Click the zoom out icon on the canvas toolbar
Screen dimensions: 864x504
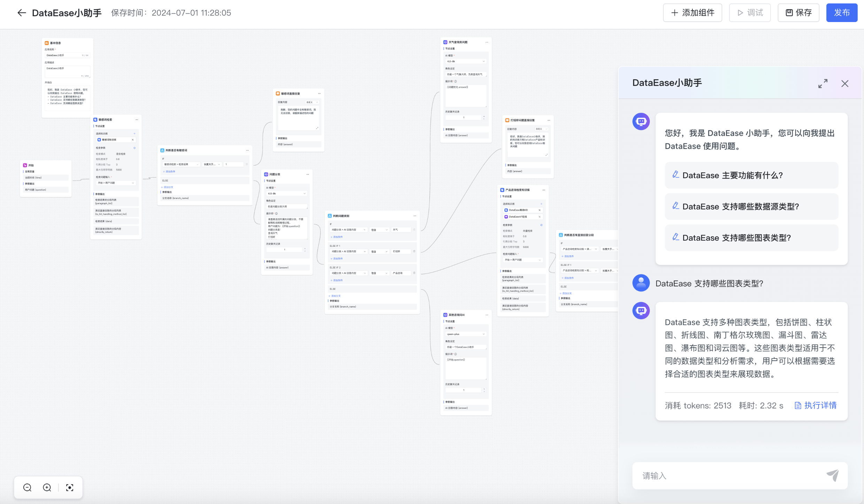[27, 487]
